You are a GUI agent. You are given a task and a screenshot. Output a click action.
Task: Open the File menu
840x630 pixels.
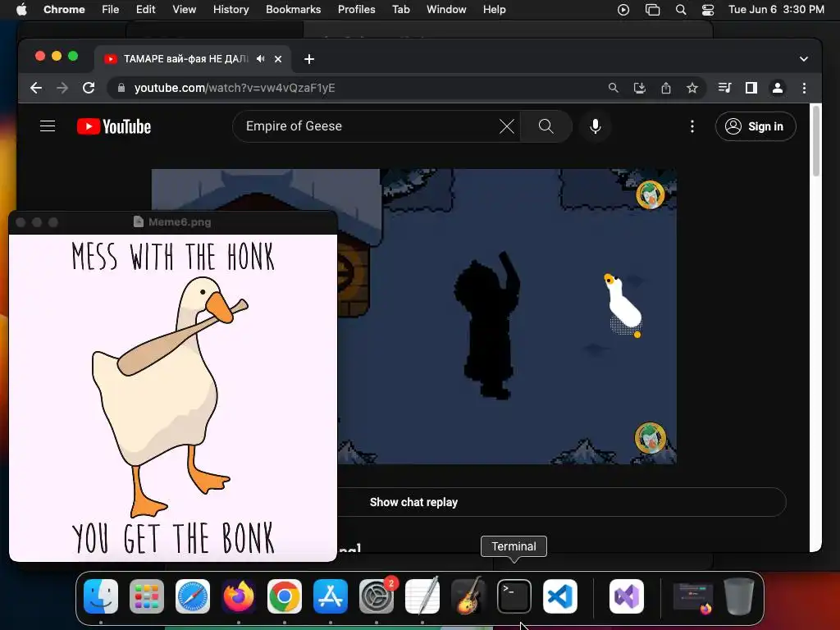(111, 10)
